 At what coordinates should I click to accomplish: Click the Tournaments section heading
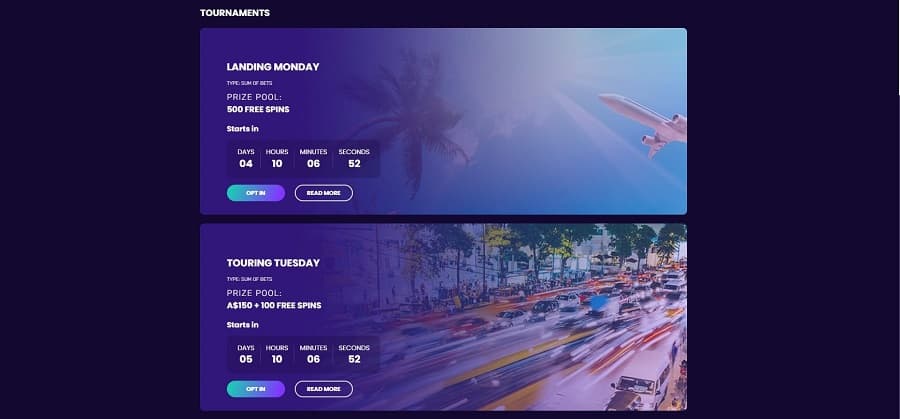[235, 13]
